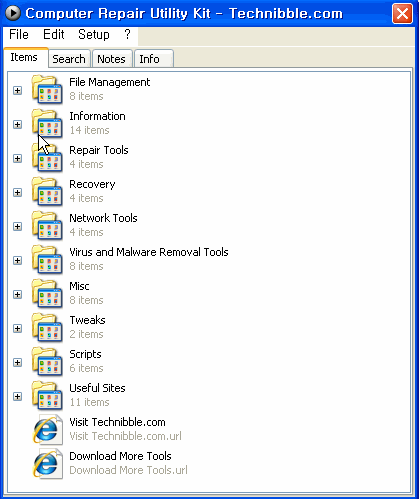Image resolution: width=419 pixels, height=499 pixels.
Task: Click the Repair Tools folder icon
Action: (x=47, y=157)
